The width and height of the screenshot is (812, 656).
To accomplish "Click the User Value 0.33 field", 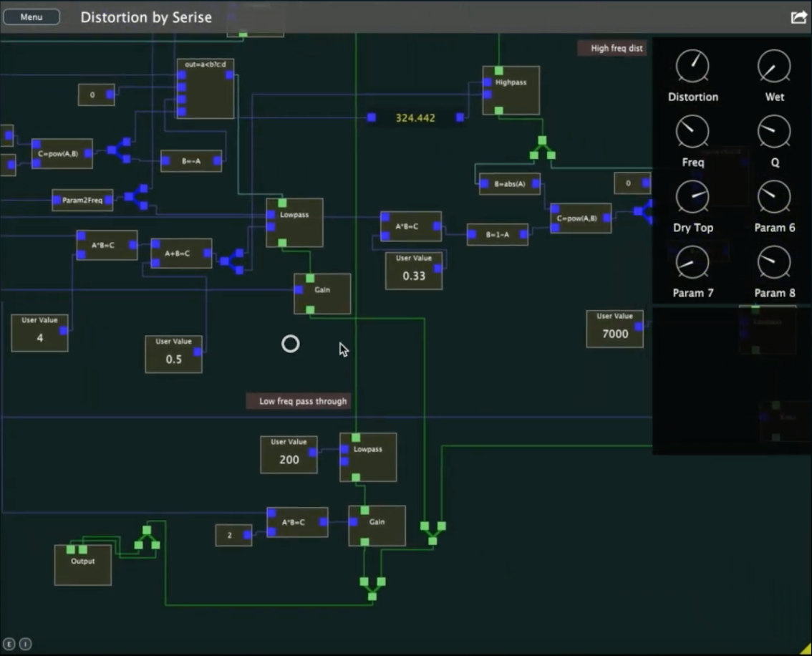I will [413, 271].
